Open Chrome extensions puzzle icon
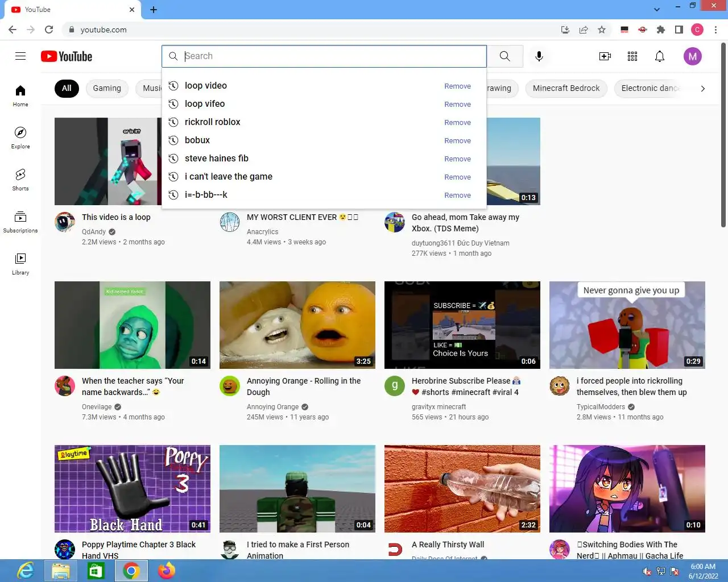728x582 pixels. pyautogui.click(x=661, y=30)
